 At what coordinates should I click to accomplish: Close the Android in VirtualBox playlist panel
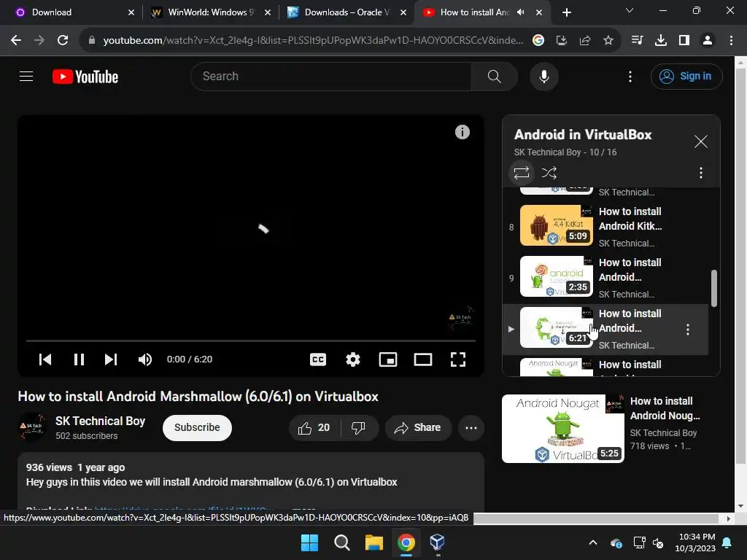click(x=701, y=141)
